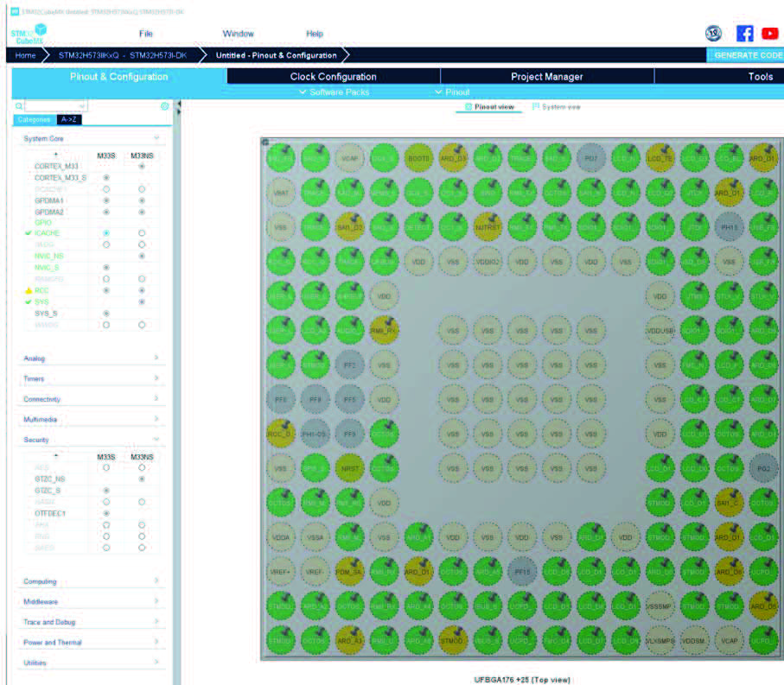Select the PH1-OS pin on the chip
784x685 pixels.
[315, 434]
